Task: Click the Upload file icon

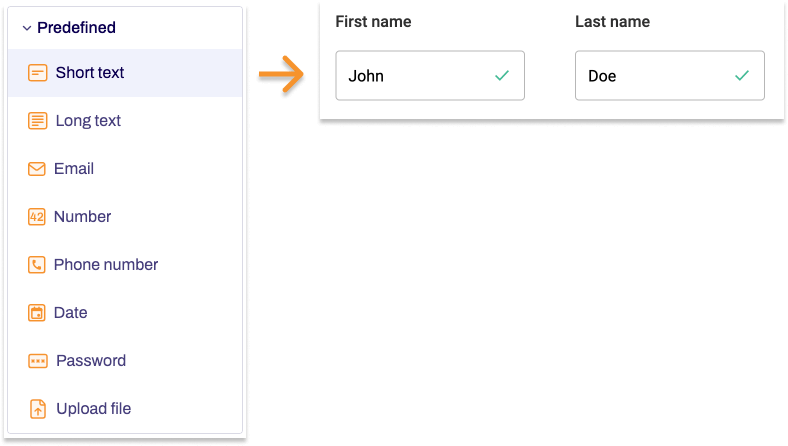Action: tap(37, 409)
